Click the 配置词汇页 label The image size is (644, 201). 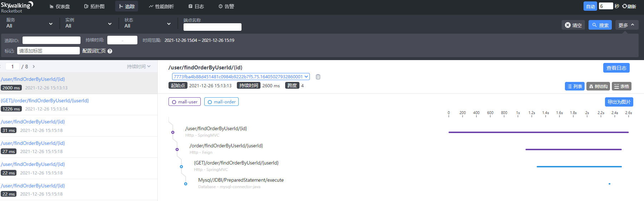[94, 51]
